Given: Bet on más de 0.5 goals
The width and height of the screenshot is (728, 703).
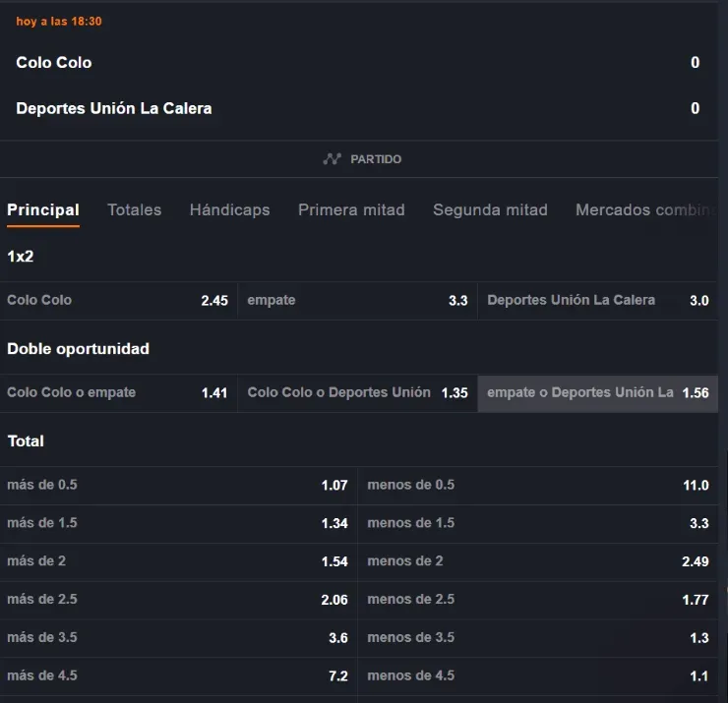Looking at the screenshot, I should (x=178, y=485).
